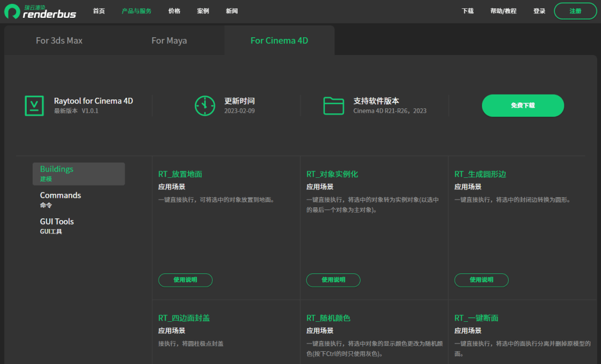Viewport: 601px width, 364px height.
Task: Switch to the For 3ds Max tab
Action: click(59, 41)
